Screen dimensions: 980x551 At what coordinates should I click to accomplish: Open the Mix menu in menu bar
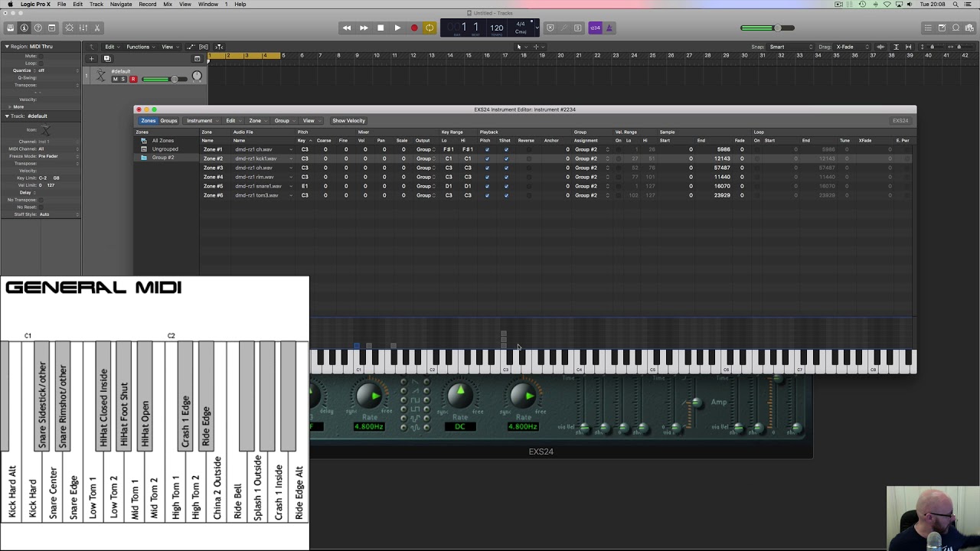(168, 5)
